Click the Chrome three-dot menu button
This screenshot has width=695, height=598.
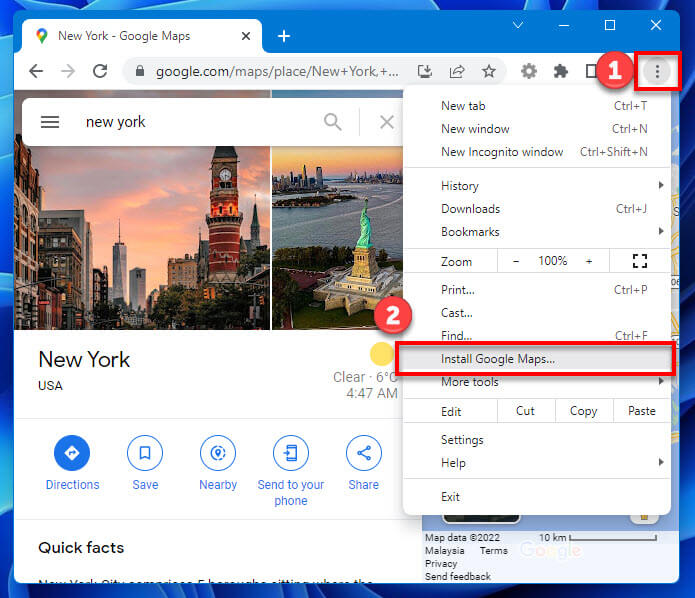click(x=657, y=71)
